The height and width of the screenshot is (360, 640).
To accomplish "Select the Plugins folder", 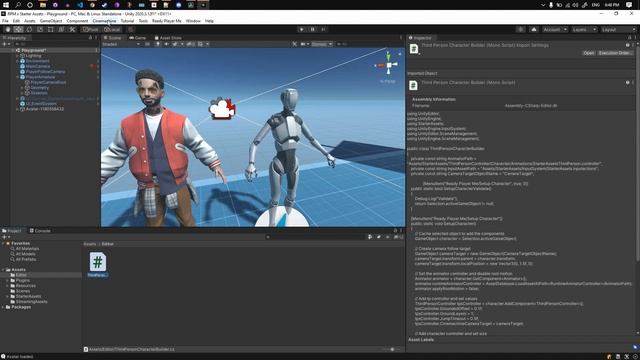I will pos(22,280).
